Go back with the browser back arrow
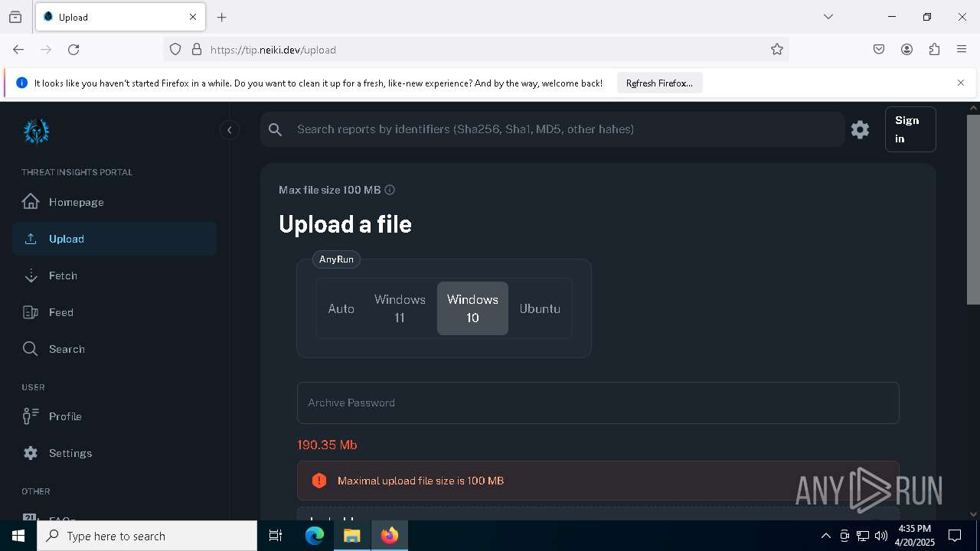The image size is (980, 551). [18, 49]
